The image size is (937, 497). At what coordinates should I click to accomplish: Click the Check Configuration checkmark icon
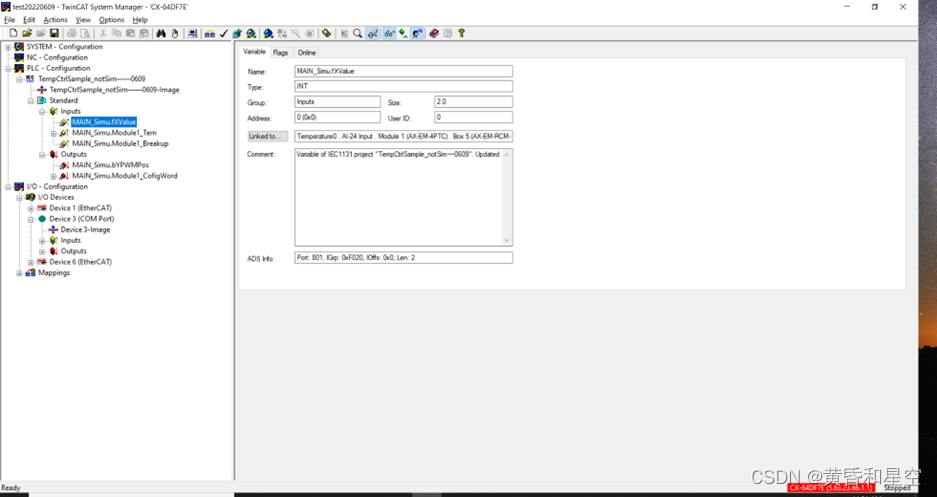[224, 33]
